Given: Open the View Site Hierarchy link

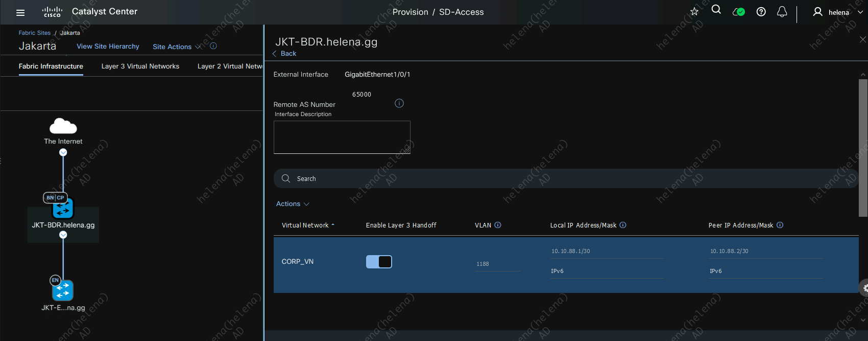Looking at the screenshot, I should click(x=108, y=47).
